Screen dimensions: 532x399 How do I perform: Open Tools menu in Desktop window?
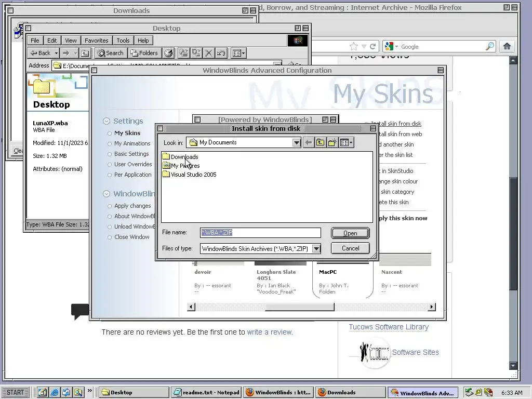[123, 41]
